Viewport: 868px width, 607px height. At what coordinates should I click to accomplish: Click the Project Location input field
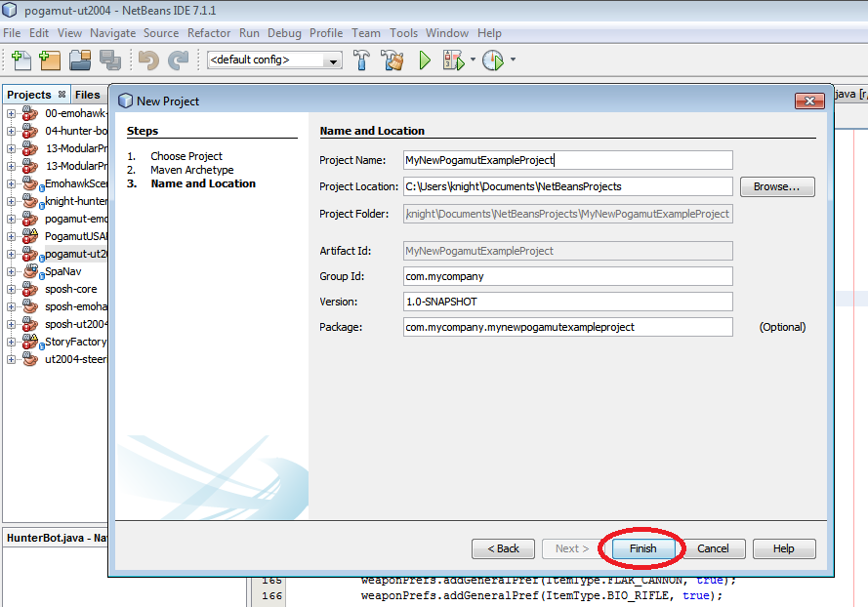point(568,186)
